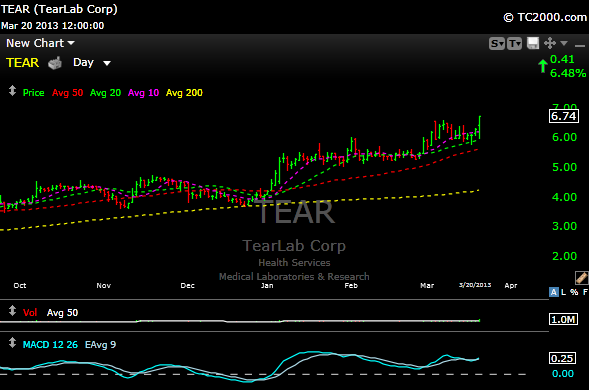Select the EAvg 9 label
The image size is (589, 390).
point(100,345)
